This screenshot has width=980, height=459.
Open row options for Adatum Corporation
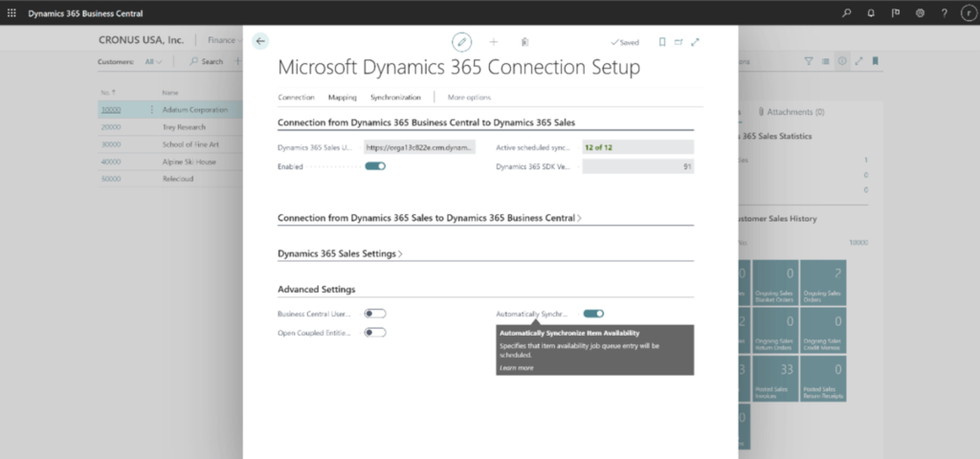click(x=151, y=109)
